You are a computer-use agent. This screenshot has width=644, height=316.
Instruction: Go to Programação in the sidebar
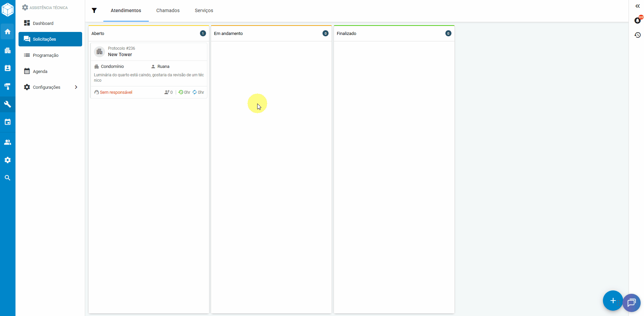45,55
